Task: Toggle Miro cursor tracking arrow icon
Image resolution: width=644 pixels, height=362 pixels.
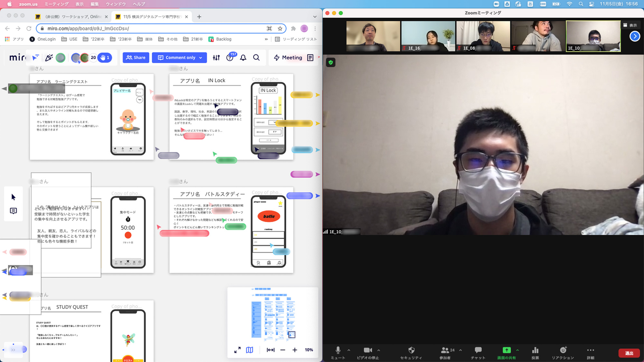Action: tap(35, 58)
